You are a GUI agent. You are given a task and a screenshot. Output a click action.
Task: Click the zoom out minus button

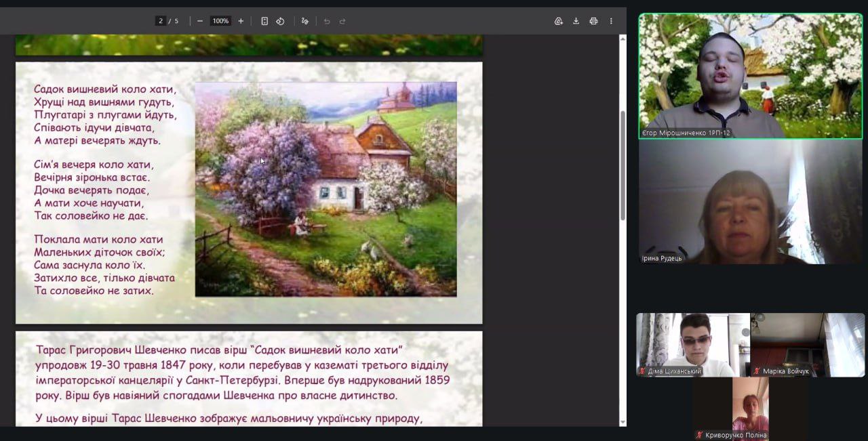click(200, 21)
